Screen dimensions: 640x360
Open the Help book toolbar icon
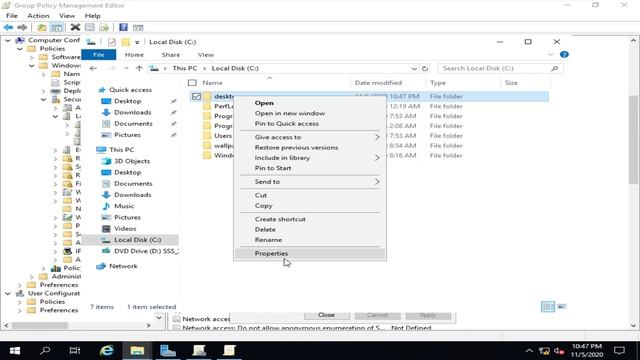123,27
